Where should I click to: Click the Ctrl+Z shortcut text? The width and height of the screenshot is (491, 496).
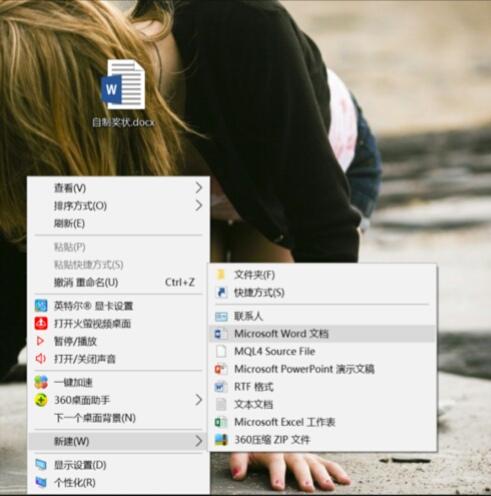click(180, 282)
